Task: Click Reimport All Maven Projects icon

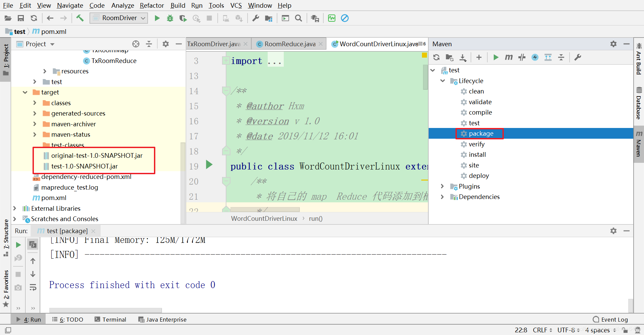Action: pos(436,57)
